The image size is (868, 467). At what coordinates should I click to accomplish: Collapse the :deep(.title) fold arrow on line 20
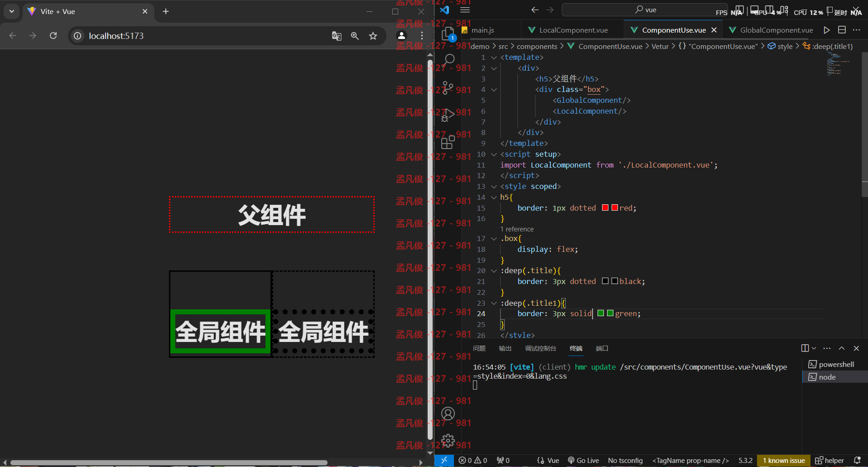494,271
